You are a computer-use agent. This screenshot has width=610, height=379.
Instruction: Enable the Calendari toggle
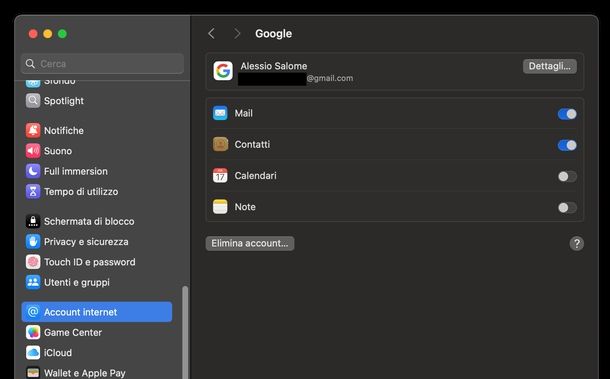pyautogui.click(x=567, y=176)
